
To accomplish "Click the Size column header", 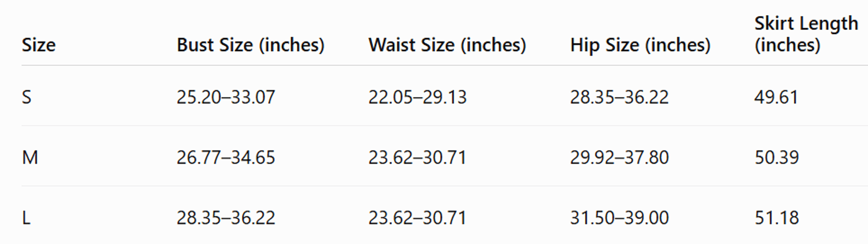I will pyautogui.click(x=39, y=45).
